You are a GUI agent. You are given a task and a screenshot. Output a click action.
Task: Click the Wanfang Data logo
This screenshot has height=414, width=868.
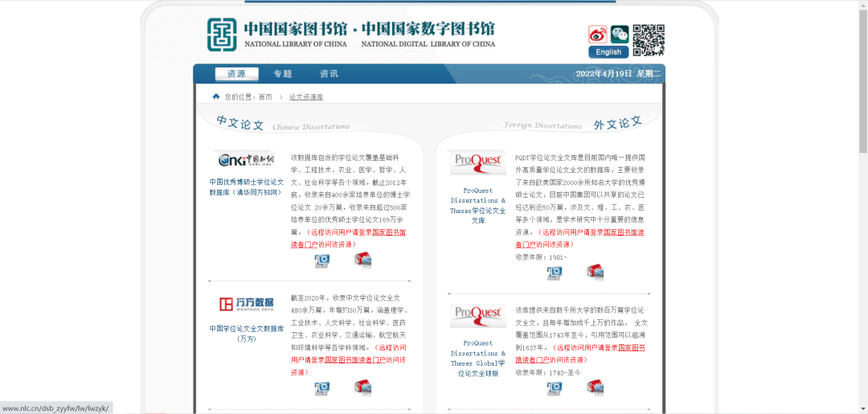click(x=247, y=304)
